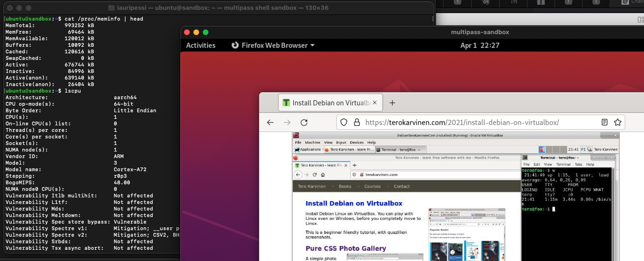Click the padlock site security icon

click(356, 123)
